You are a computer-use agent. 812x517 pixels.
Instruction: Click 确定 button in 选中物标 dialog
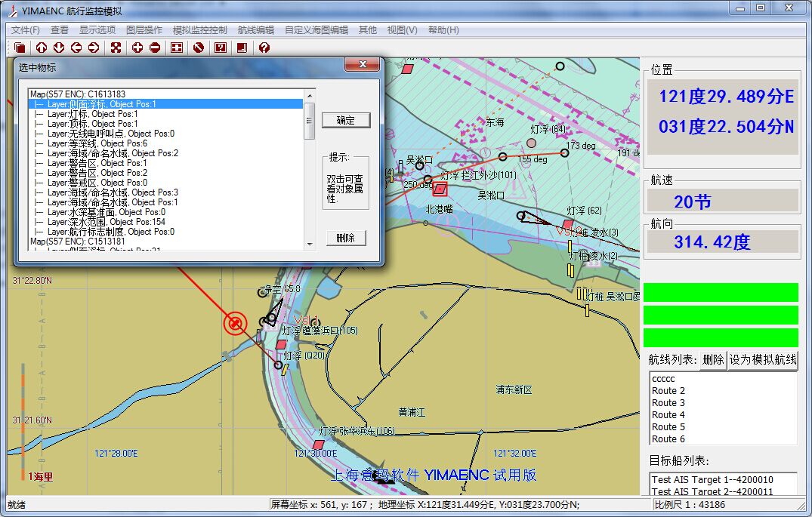[x=345, y=120]
